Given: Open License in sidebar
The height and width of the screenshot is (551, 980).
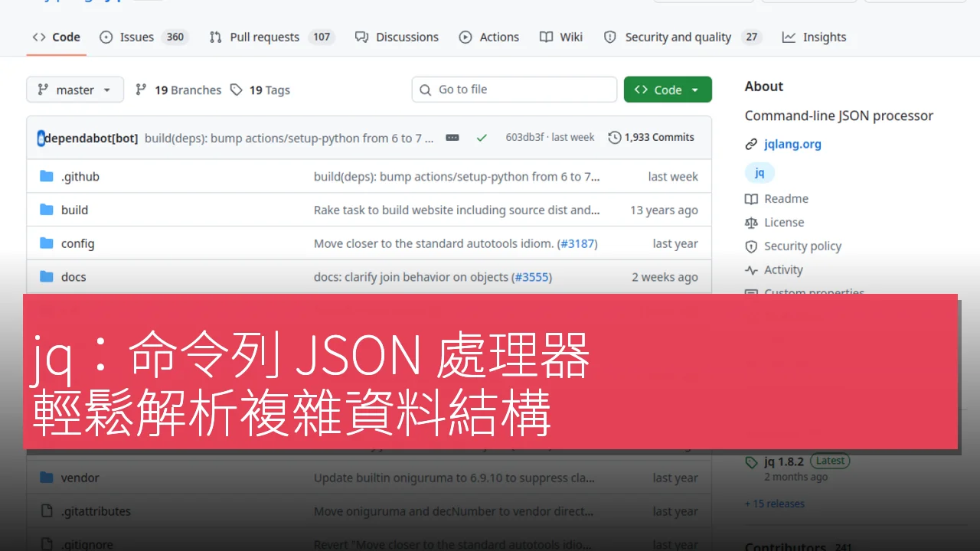Looking at the screenshot, I should pyautogui.click(x=784, y=222).
